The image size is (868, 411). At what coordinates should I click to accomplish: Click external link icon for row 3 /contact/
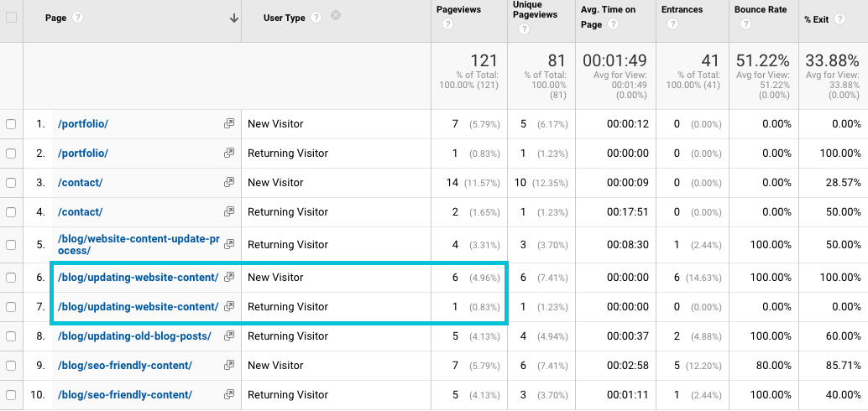[228, 183]
